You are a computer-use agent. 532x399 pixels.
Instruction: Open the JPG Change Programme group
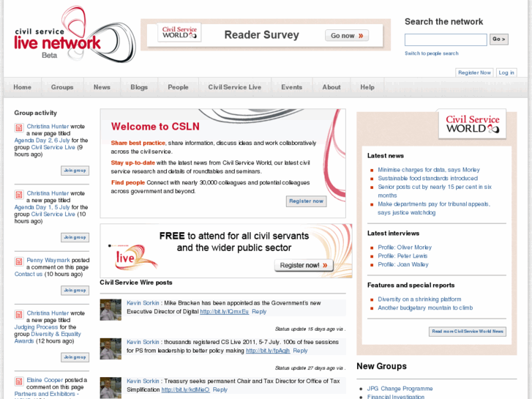(x=400, y=389)
